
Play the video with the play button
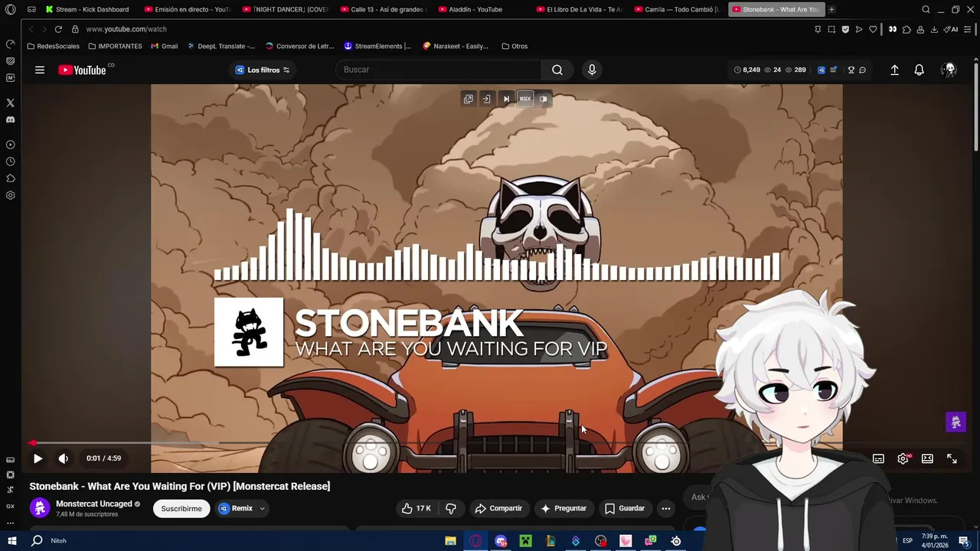pos(38,458)
